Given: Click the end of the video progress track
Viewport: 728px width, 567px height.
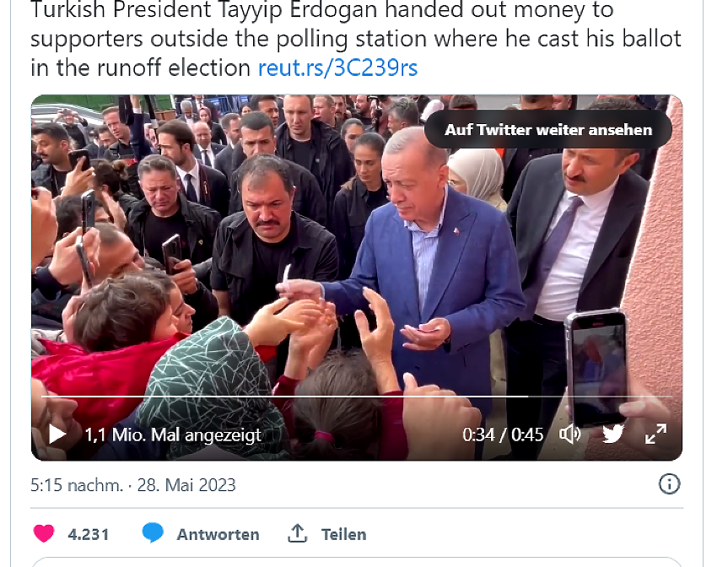Looking at the screenshot, I should tap(671, 397).
